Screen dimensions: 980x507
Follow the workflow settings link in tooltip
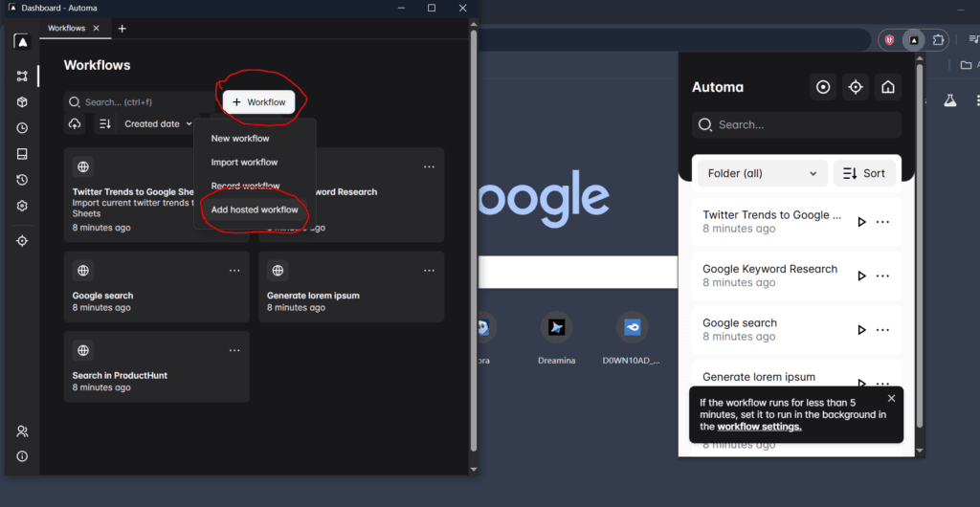click(x=759, y=427)
